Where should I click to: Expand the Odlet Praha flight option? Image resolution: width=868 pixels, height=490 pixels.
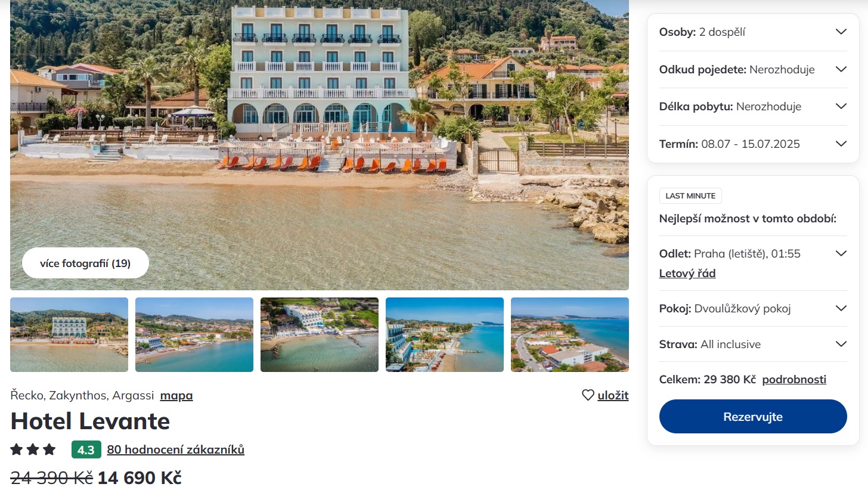point(841,254)
